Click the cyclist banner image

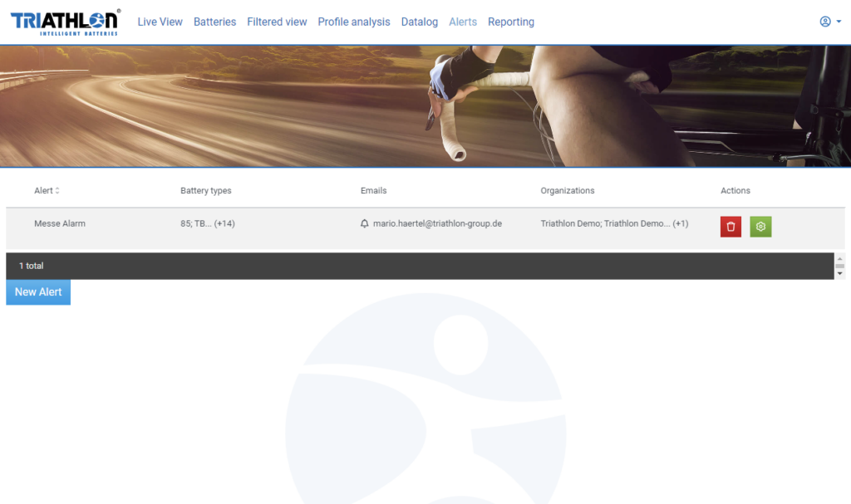pos(425,106)
